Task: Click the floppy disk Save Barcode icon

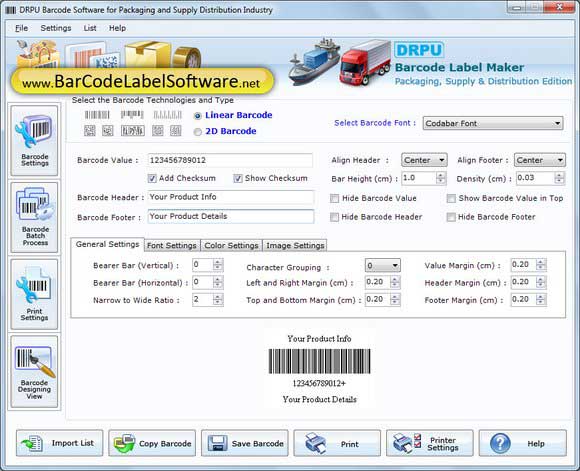Action: (217, 443)
